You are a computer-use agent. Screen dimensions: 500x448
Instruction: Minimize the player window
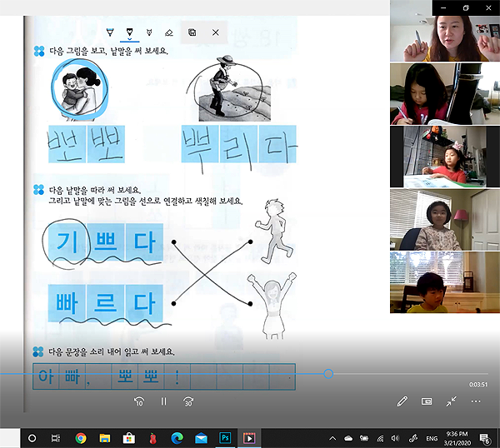tap(443, 7)
